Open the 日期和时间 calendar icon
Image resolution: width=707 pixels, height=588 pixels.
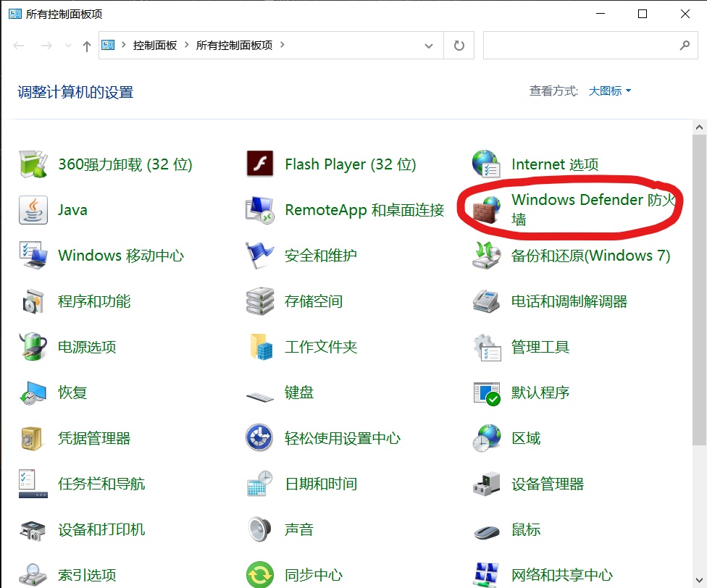click(x=260, y=484)
